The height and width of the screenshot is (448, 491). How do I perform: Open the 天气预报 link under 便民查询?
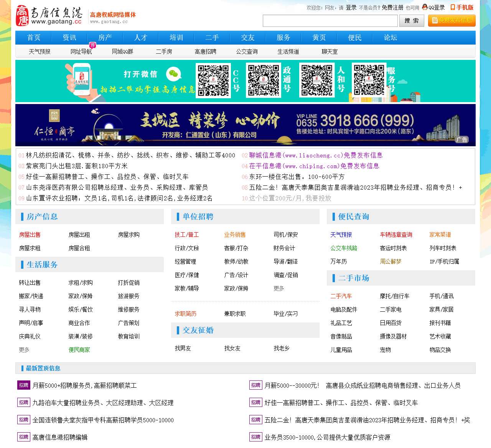(x=341, y=235)
